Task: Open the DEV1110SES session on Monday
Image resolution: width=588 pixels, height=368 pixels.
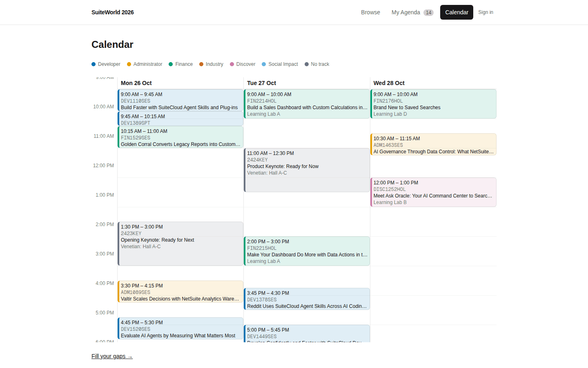Action: (180, 100)
